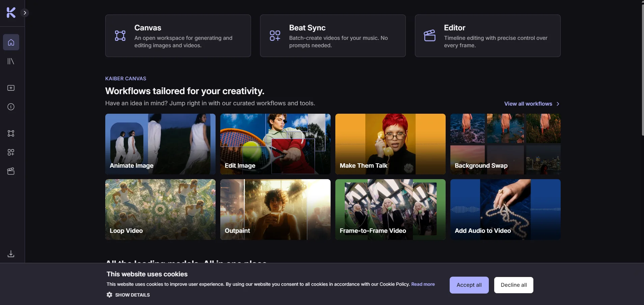
Task: Open the Edit Image workflow
Action: pyautogui.click(x=275, y=144)
